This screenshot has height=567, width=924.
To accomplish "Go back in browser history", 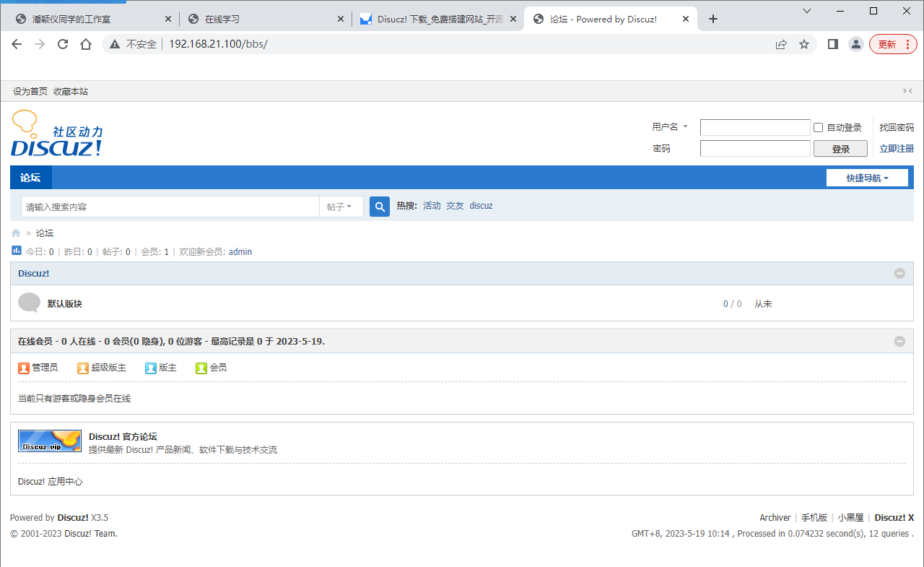I will click(x=17, y=44).
